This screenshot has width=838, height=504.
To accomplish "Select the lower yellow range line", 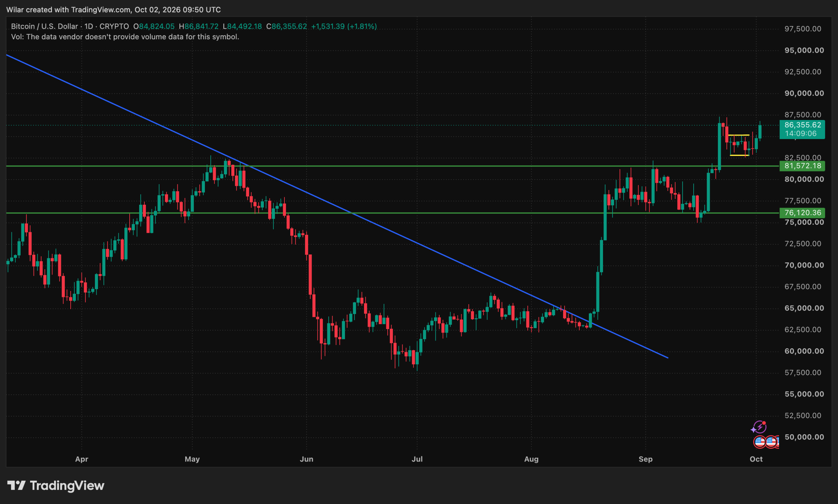I will pos(739,155).
